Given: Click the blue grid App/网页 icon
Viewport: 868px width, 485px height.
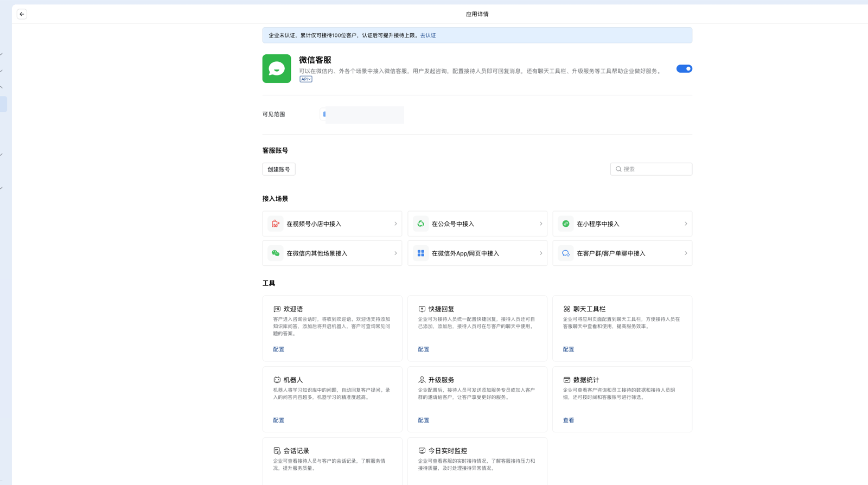Looking at the screenshot, I should click(420, 253).
